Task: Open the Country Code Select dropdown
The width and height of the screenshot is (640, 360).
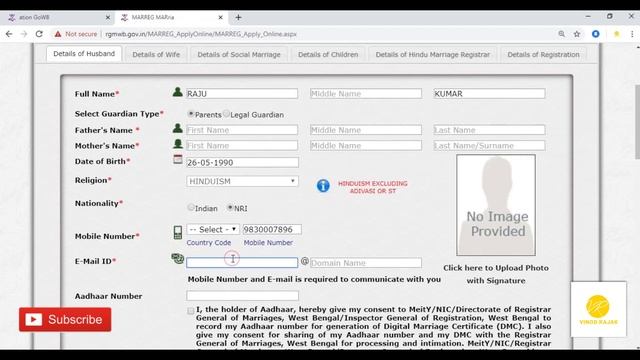Action: tap(213, 229)
